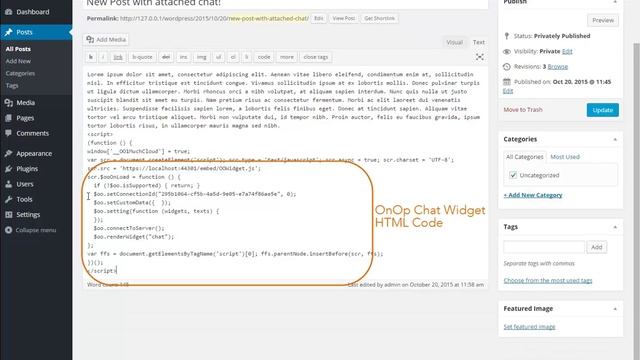Viewport: 640px width, 360px height.
Task: Open Media library icon
Action: (9, 102)
